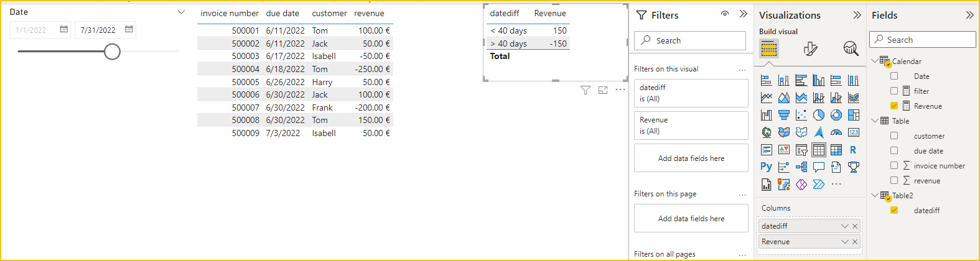Collapse the Visualizations pane

[857, 15]
